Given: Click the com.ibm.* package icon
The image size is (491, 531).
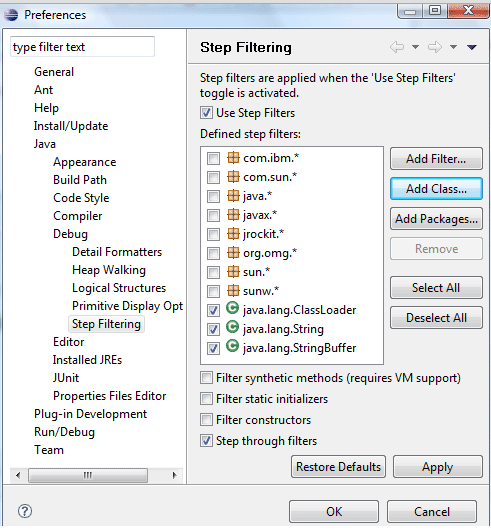Looking at the screenshot, I should click(233, 157).
